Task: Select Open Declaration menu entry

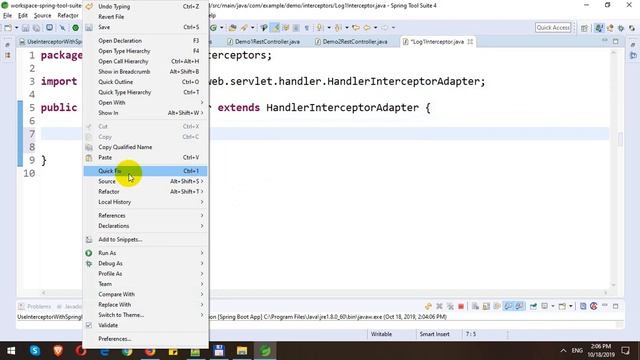Action: 145,41
